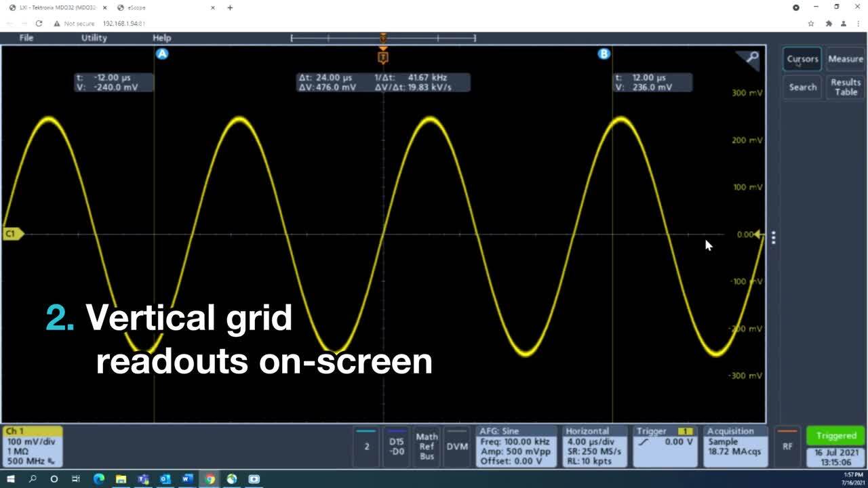Screen dimensions: 868x488
Task: Enable the RF channel
Action: point(787,446)
